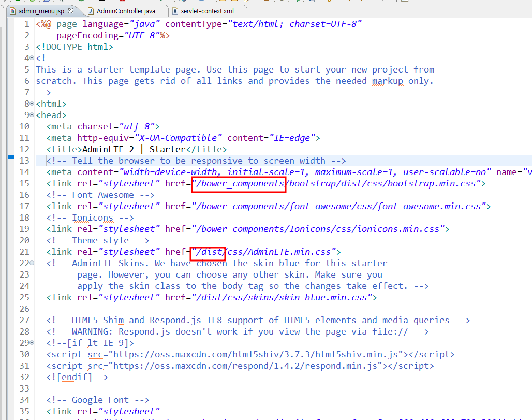Collapse the head element at line 9
532x420 pixels.
coord(32,115)
